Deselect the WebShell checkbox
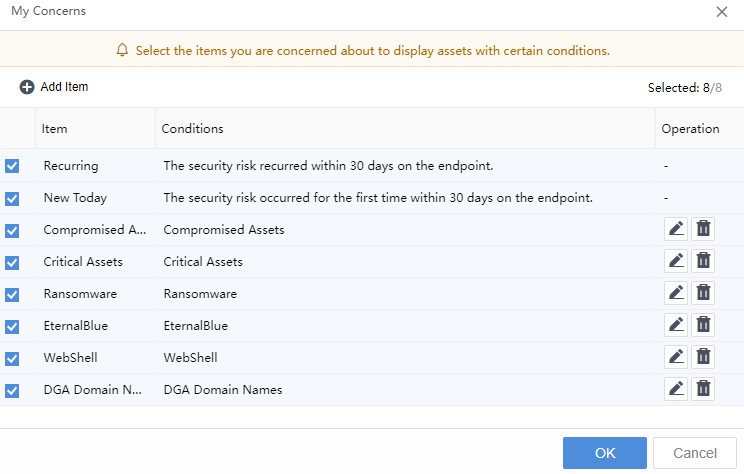This screenshot has width=744, height=474. pyautogui.click(x=12, y=358)
